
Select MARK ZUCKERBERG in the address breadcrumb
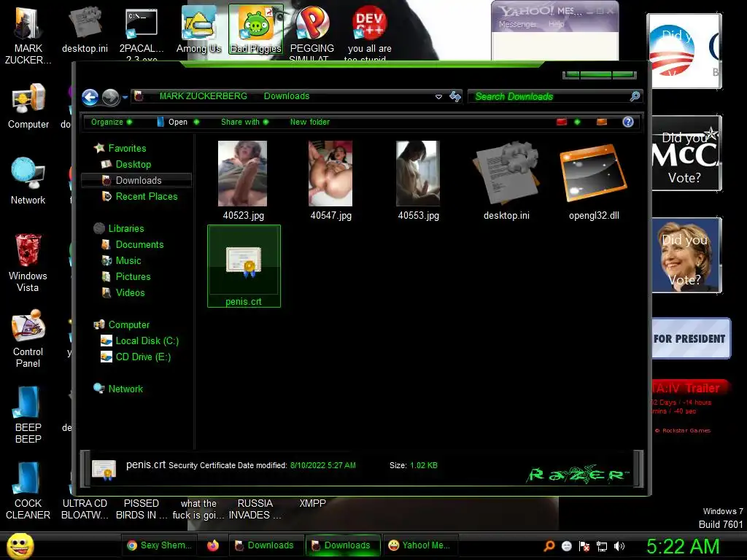203,96
